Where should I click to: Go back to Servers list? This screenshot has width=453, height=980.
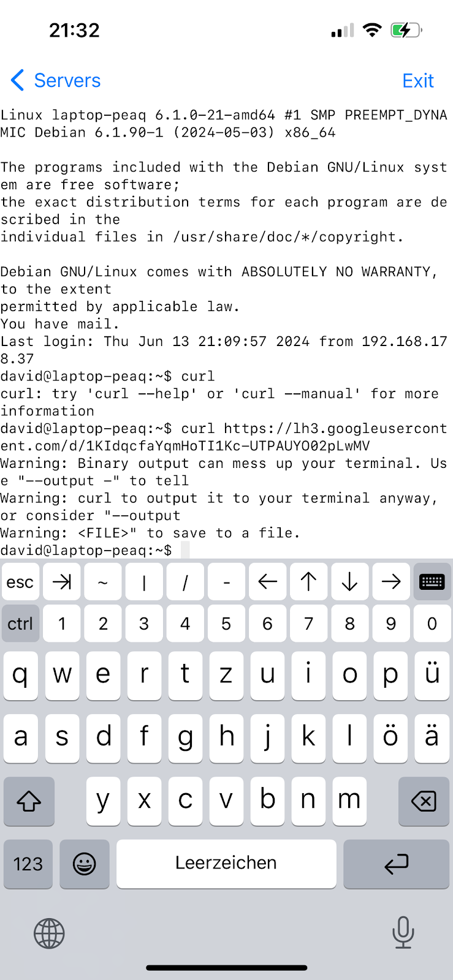pyautogui.click(x=56, y=80)
